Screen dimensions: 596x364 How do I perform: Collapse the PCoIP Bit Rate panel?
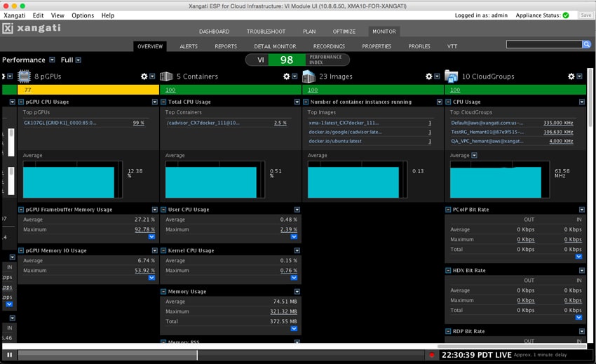[x=448, y=210]
